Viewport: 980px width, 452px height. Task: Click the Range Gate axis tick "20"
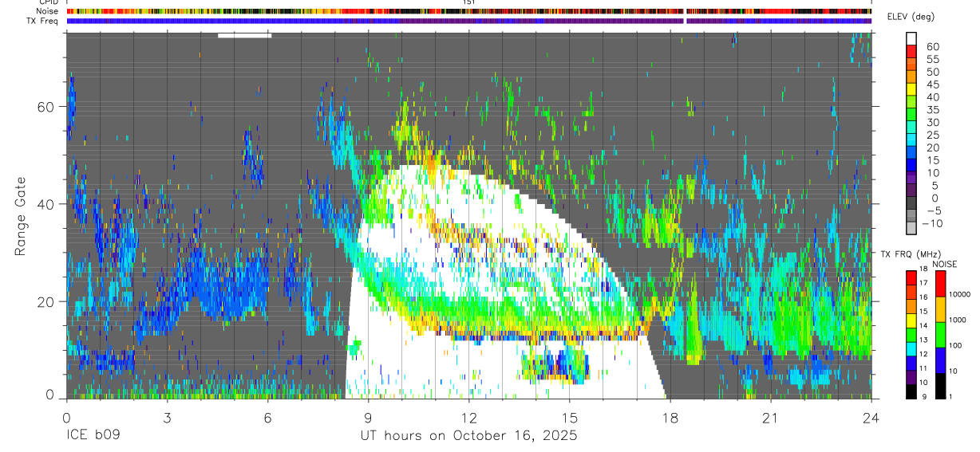pyautogui.click(x=47, y=301)
